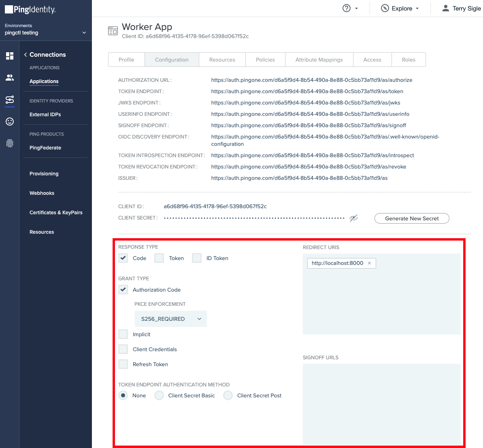Open Experiences via the smiley face icon
The image size is (483, 448).
click(x=9, y=121)
